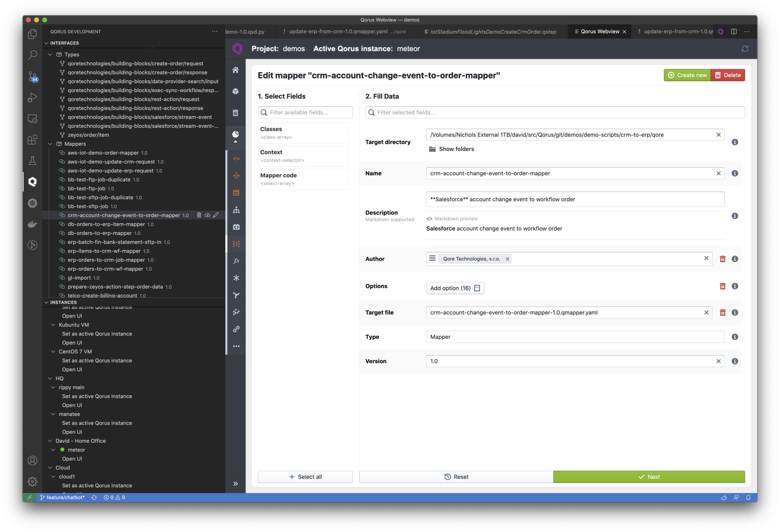Remove the Qore Technologies author tag
The width and height of the screenshot is (780, 532).
pyautogui.click(x=507, y=259)
